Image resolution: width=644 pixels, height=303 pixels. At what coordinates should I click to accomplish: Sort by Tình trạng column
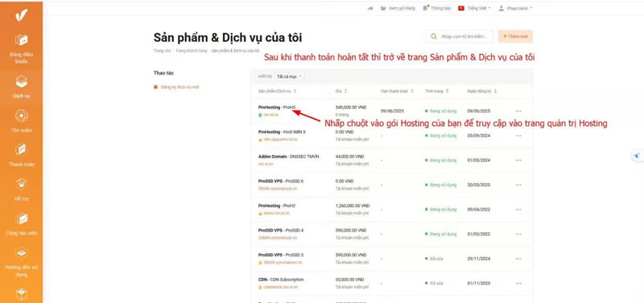tap(437, 91)
